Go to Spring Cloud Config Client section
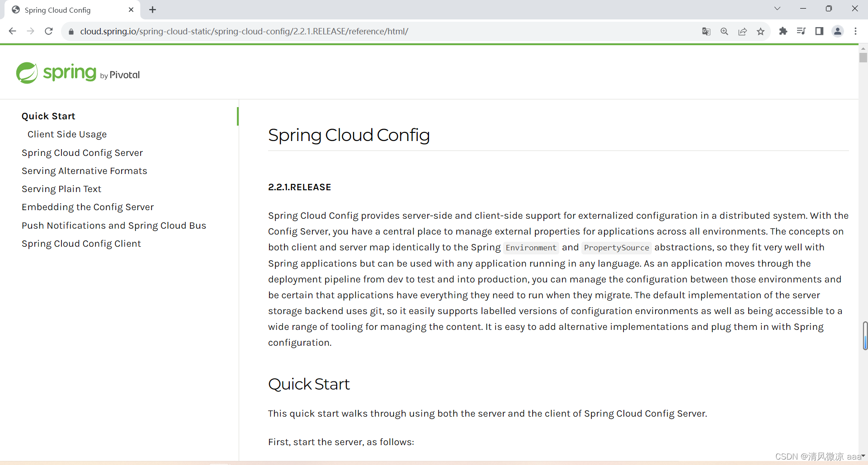The image size is (868, 465). point(81,244)
